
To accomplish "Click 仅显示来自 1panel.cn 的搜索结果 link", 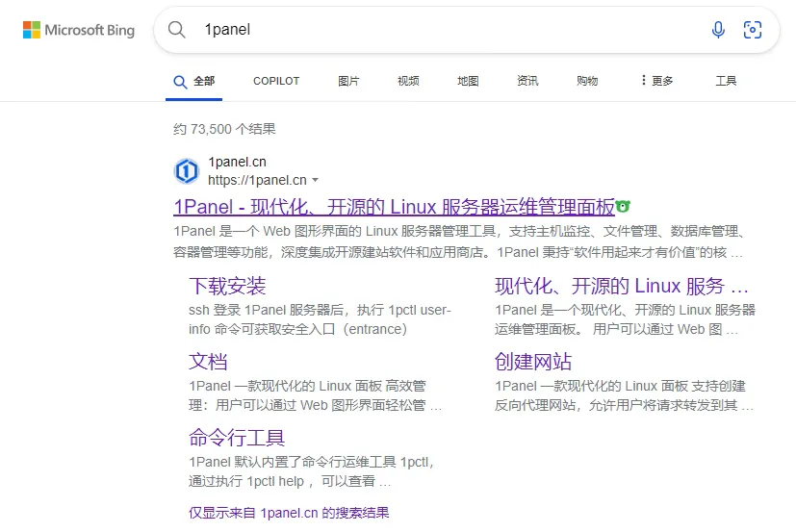I will [289, 513].
